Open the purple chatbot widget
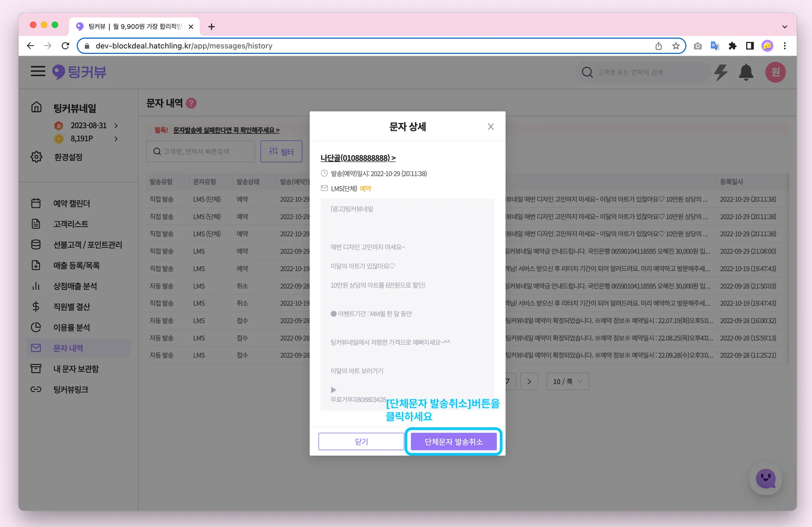Viewport: 812px width, 527px height. pyautogui.click(x=765, y=479)
